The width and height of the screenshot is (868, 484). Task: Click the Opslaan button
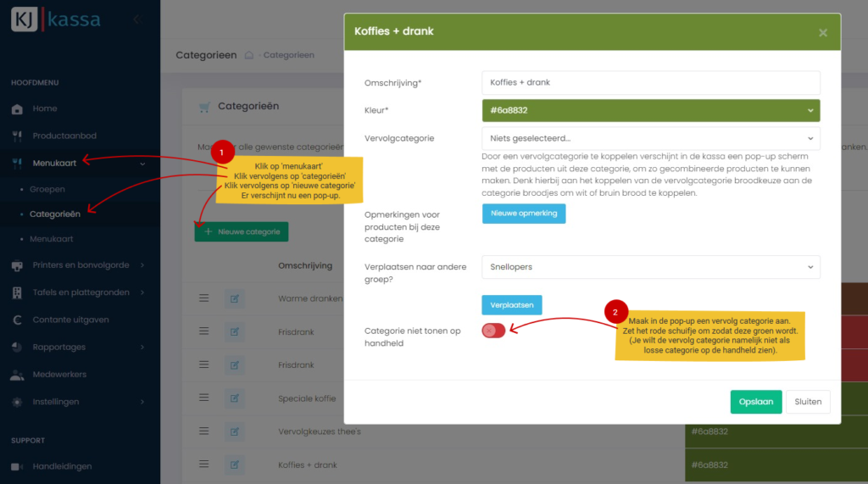(755, 402)
